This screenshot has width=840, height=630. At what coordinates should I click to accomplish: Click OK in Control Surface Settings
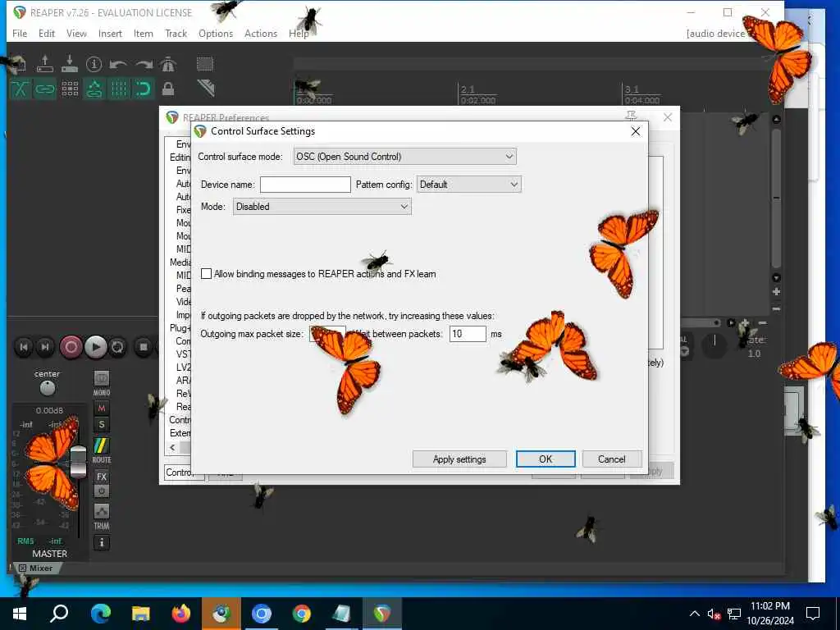tap(546, 459)
